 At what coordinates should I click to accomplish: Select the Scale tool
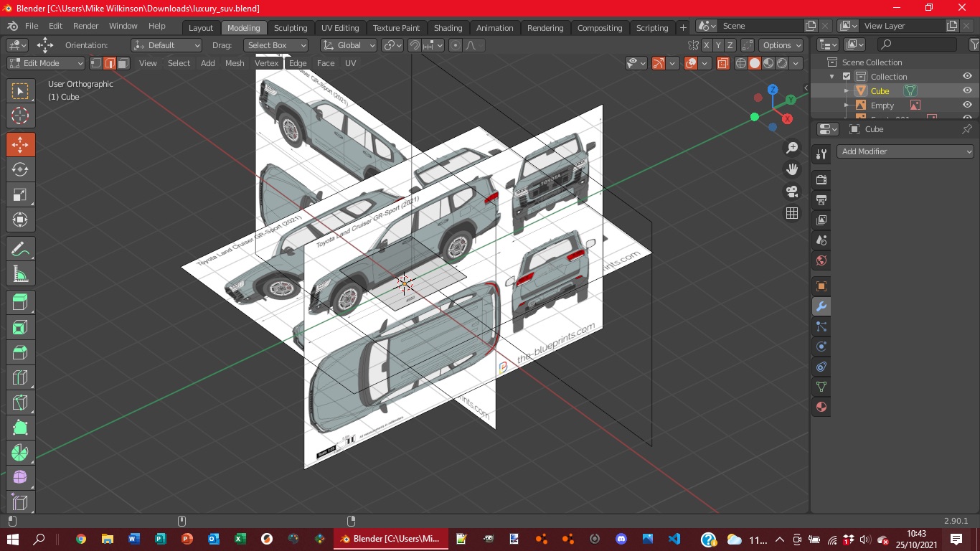(20, 194)
